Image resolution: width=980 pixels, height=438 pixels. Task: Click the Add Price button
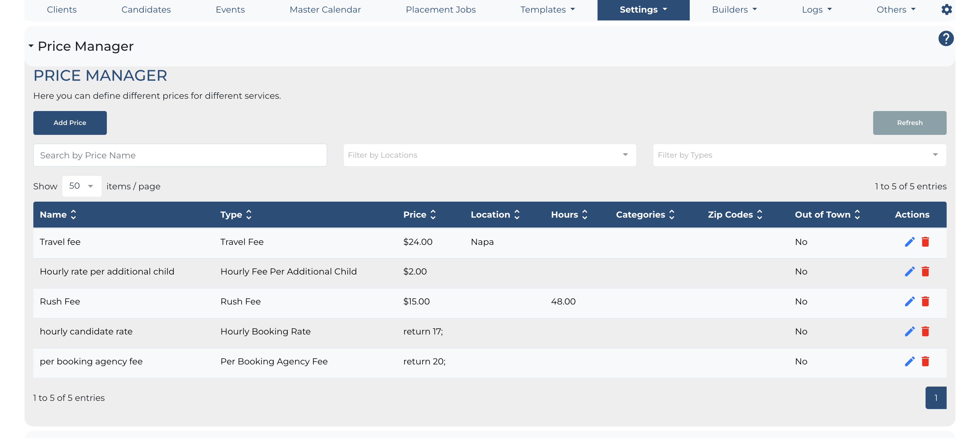(x=70, y=123)
